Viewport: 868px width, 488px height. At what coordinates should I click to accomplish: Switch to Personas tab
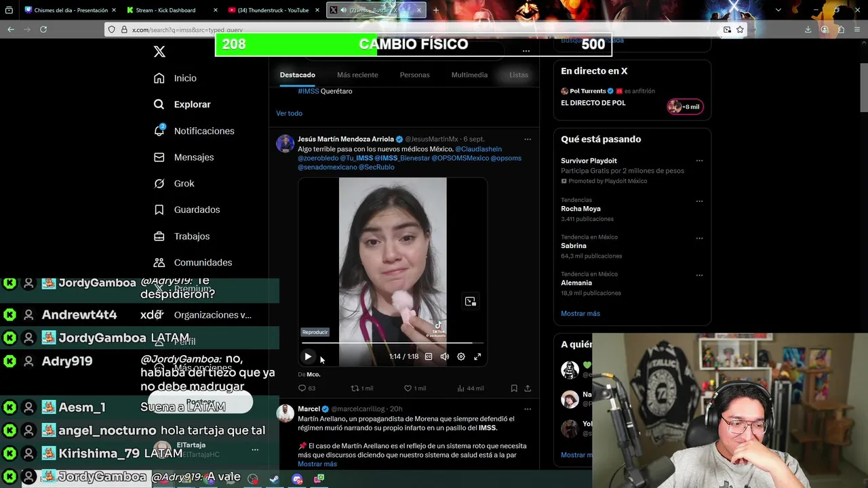pos(414,75)
